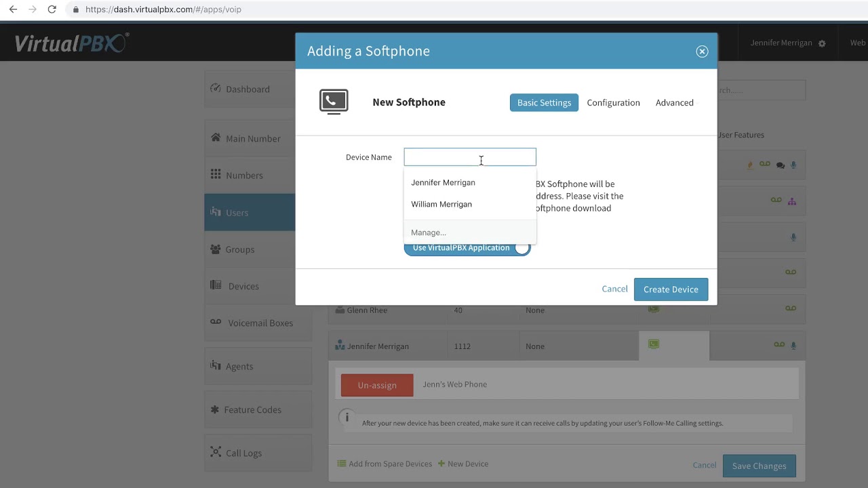Viewport: 868px width, 488px height.
Task: Open the Agents section in the sidebar
Action: pyautogui.click(x=258, y=366)
